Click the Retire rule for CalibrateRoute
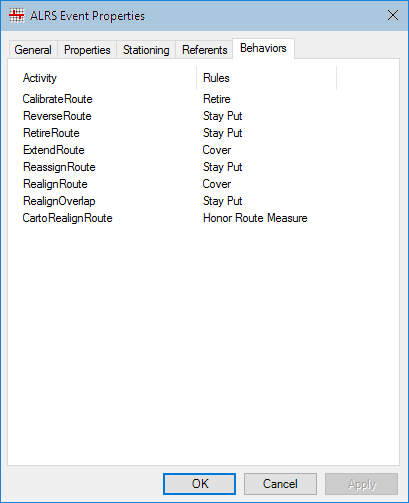The image size is (409, 503). pos(217,99)
